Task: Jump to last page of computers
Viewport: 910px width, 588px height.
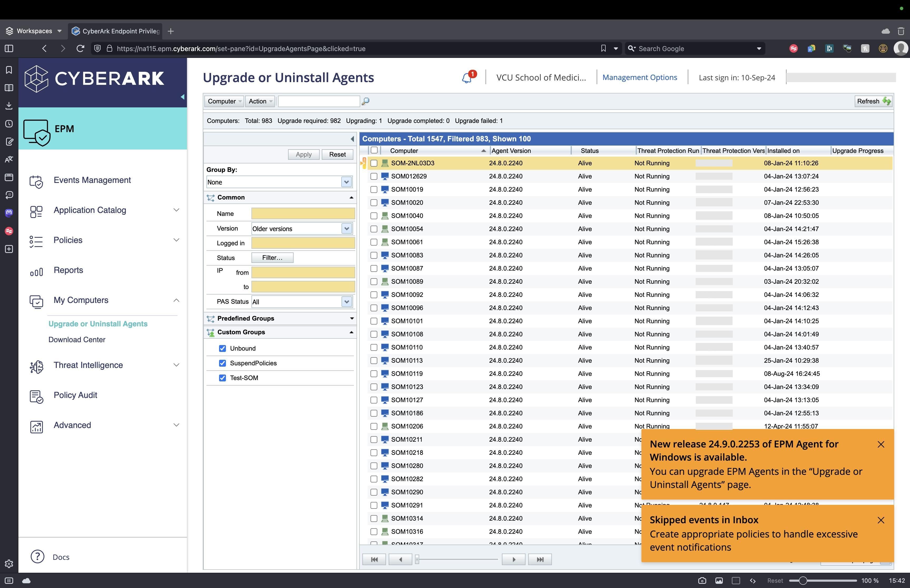Action: pos(540,559)
